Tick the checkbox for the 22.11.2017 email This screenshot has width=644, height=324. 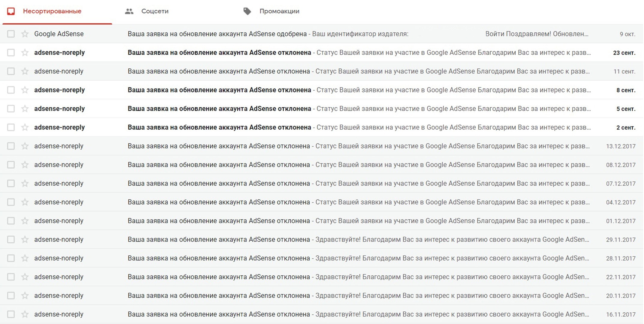pyautogui.click(x=11, y=277)
